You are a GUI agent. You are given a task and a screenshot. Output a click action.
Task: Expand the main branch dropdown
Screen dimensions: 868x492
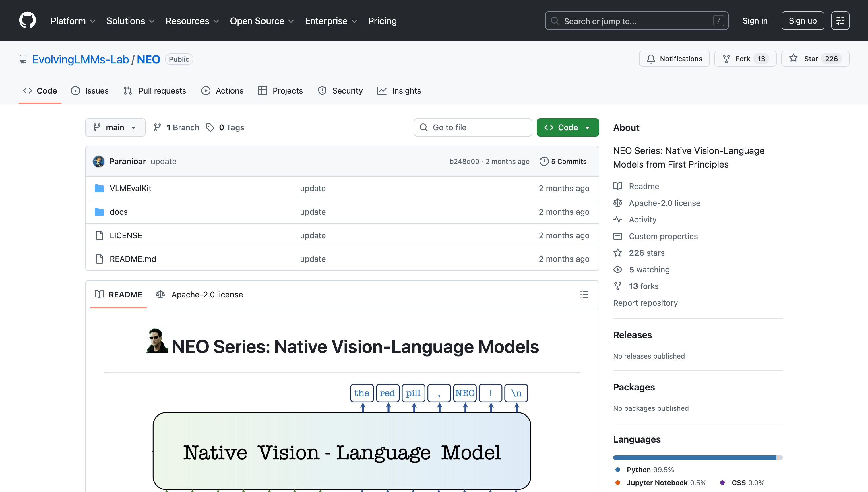pos(115,127)
